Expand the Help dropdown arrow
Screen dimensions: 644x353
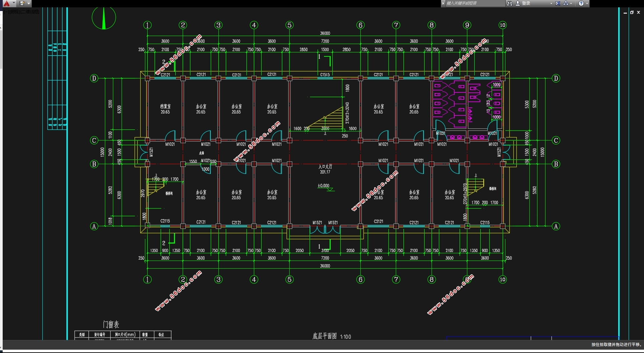click(587, 3)
